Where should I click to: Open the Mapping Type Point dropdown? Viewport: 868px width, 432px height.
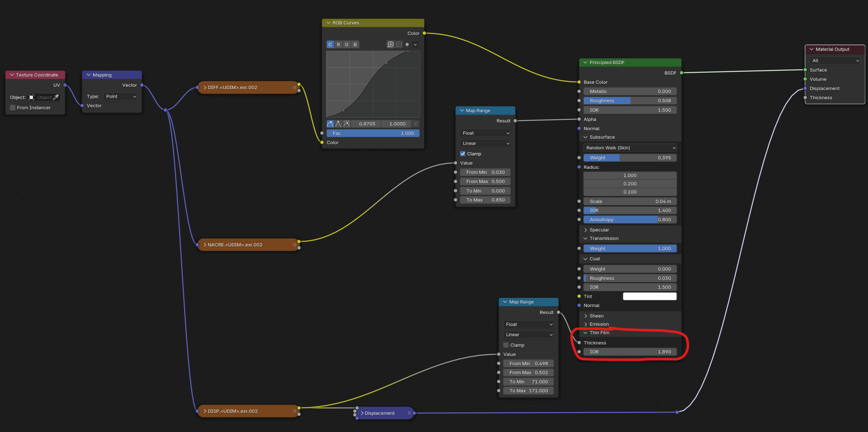[x=121, y=97]
